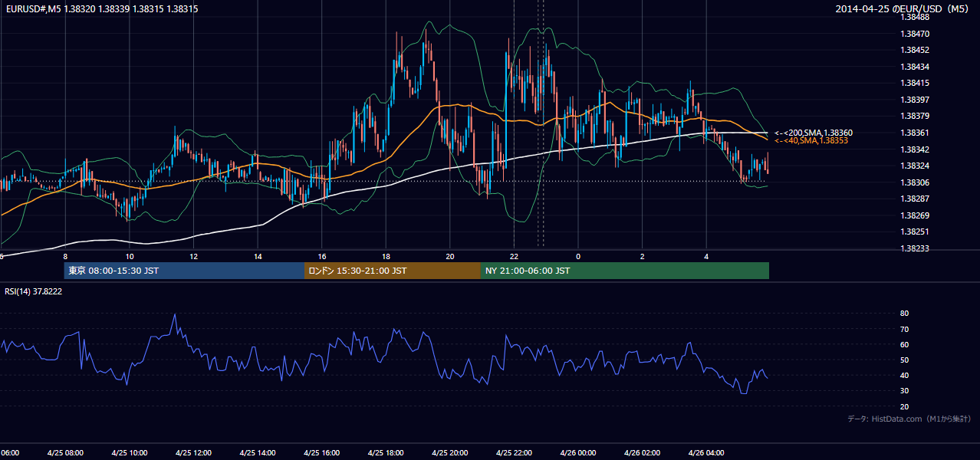Click price level 1.38306 on the axis

[916, 182]
